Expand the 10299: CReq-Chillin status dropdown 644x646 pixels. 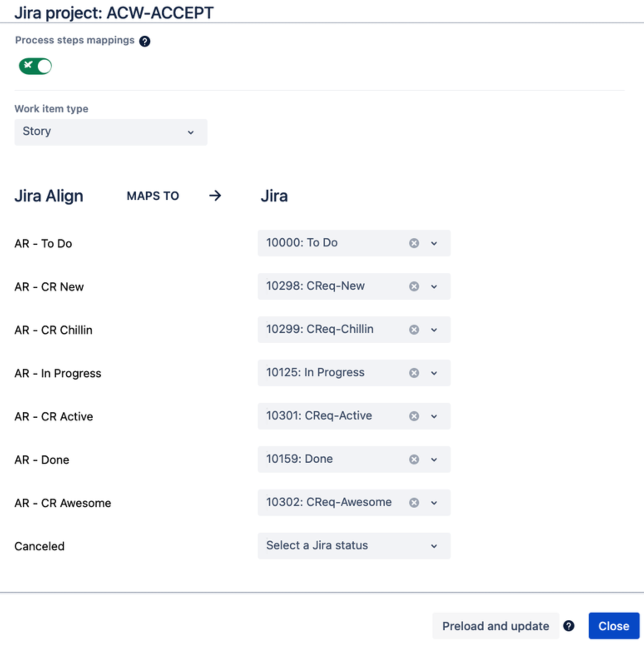(x=434, y=330)
